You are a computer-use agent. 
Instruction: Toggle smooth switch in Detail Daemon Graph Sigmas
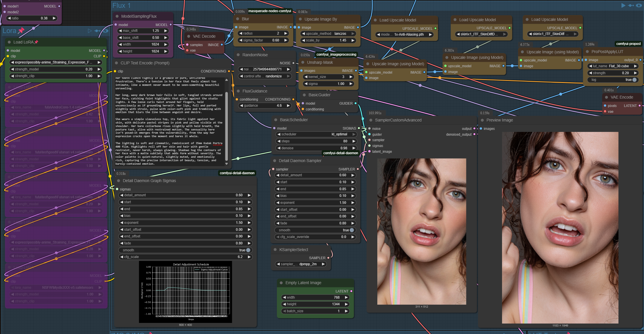coord(248,250)
